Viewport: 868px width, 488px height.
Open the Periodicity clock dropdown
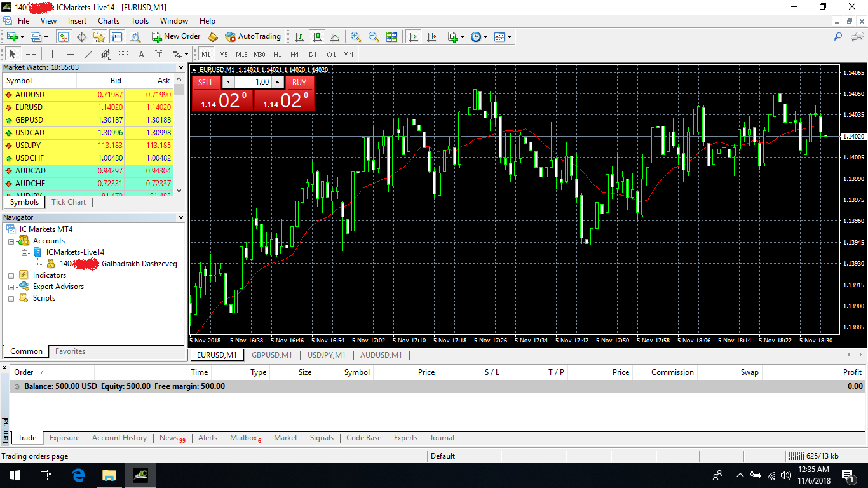(x=479, y=37)
